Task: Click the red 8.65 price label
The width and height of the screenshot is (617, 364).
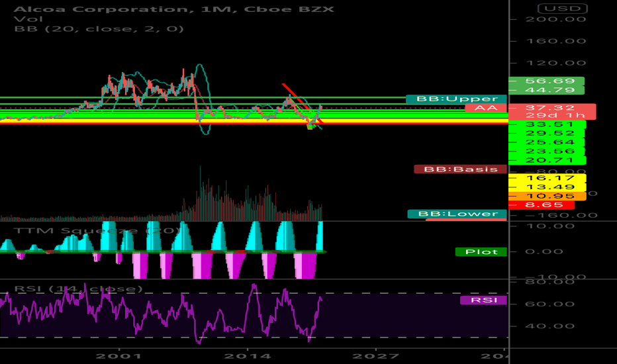Action: coord(542,205)
